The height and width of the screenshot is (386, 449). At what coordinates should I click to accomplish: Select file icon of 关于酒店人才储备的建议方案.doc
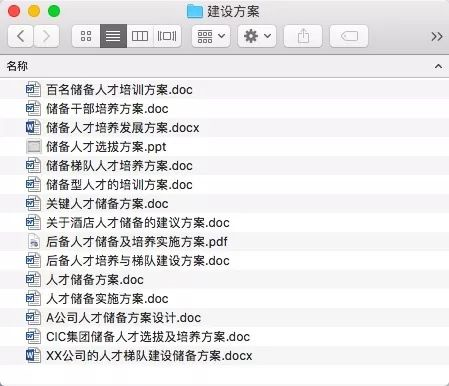pos(33,222)
